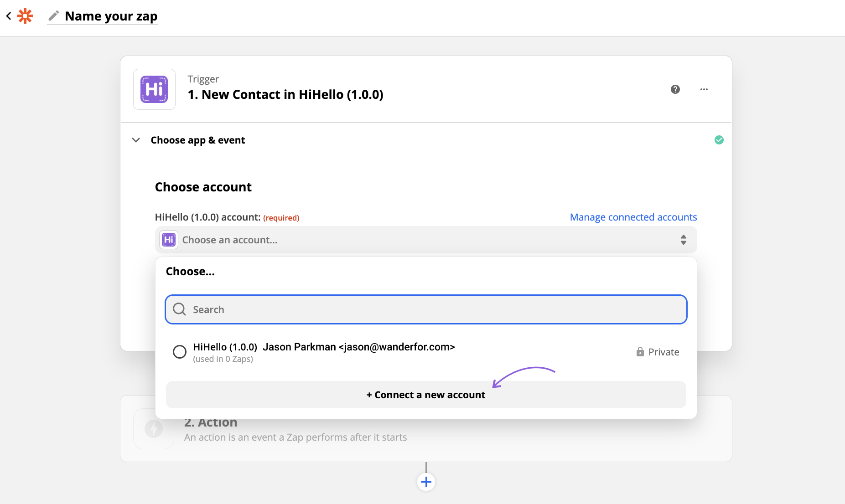845x504 pixels.
Task: Go back using the left arrow
Action: point(9,16)
